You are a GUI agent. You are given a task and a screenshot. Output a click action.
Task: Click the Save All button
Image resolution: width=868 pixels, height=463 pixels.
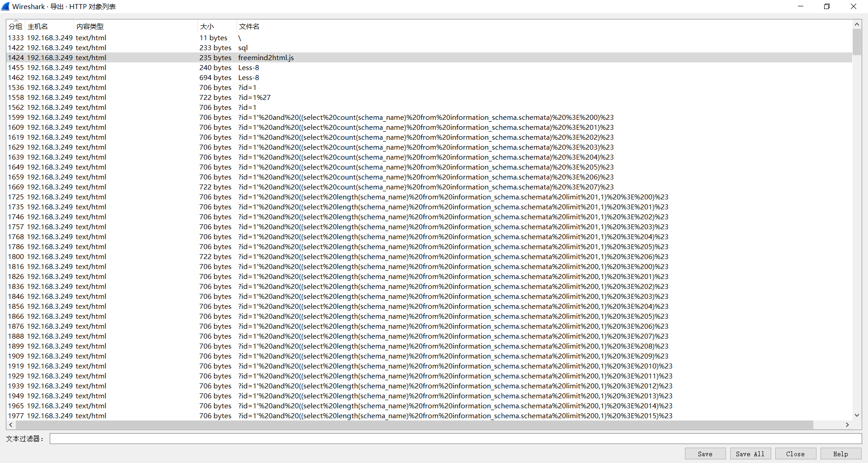point(750,454)
